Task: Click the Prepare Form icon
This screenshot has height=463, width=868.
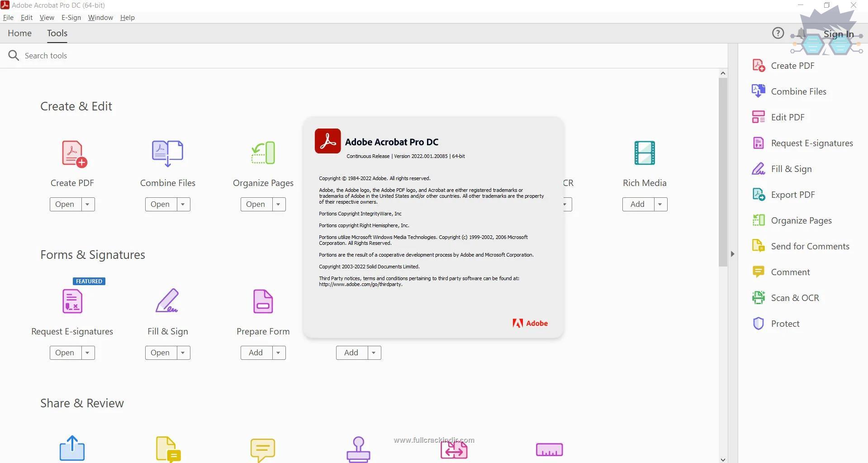Action: pyautogui.click(x=263, y=301)
